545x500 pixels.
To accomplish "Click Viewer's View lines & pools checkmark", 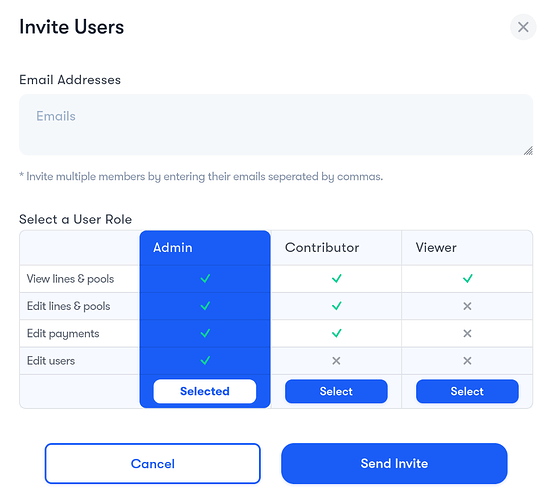I will click(467, 278).
